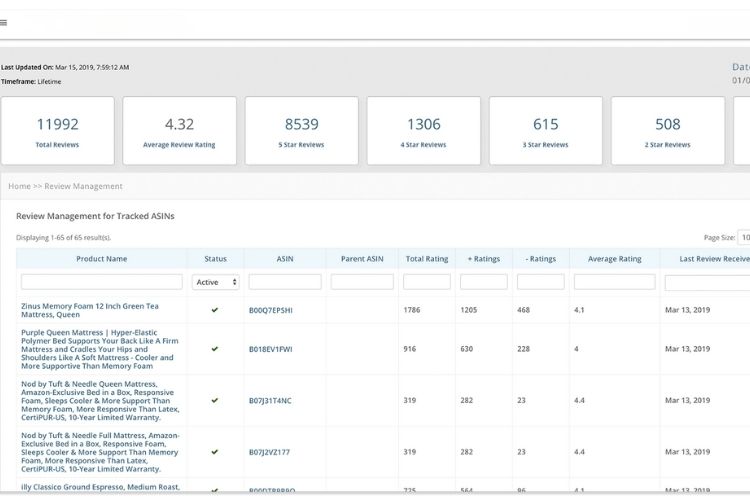Focus the Product Name filter field
The height and width of the screenshot is (500, 750).
[x=102, y=282]
